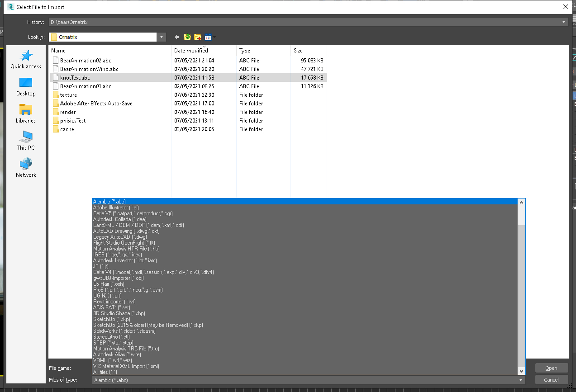Viewport: 576px width, 392px height.
Task: Open Quick access in the sidebar
Action: [26, 59]
